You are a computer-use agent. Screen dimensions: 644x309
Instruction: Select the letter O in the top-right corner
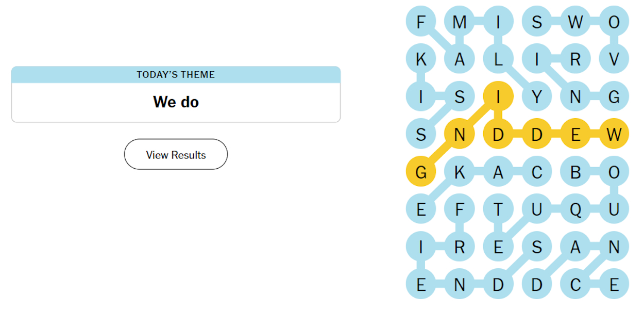[x=614, y=21]
